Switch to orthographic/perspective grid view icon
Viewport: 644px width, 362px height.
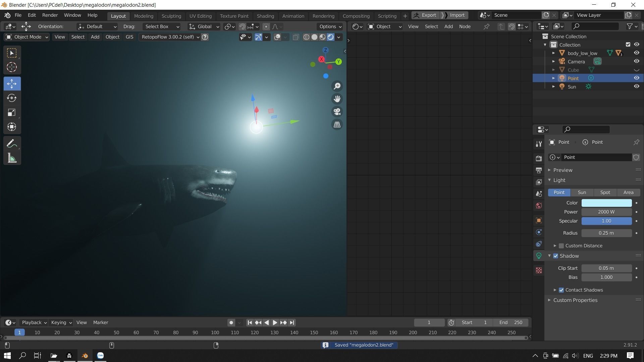(x=337, y=125)
